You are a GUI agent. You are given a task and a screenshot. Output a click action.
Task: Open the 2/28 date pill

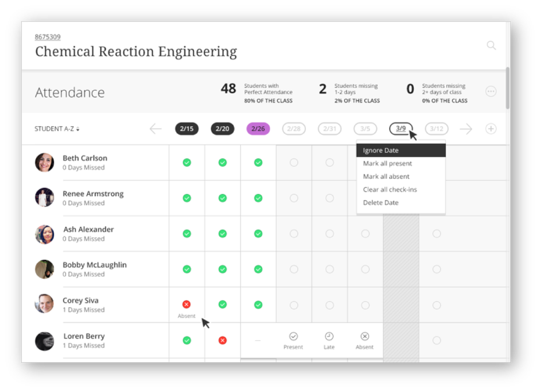tap(294, 129)
